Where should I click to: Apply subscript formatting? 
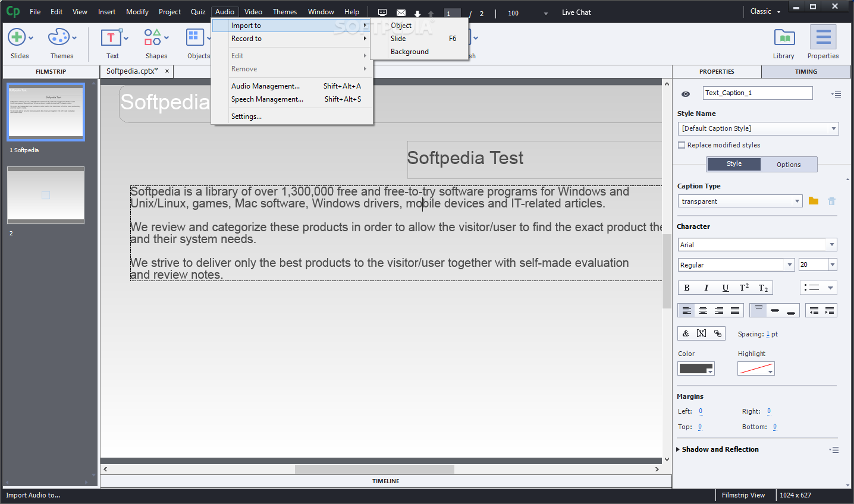[763, 288]
